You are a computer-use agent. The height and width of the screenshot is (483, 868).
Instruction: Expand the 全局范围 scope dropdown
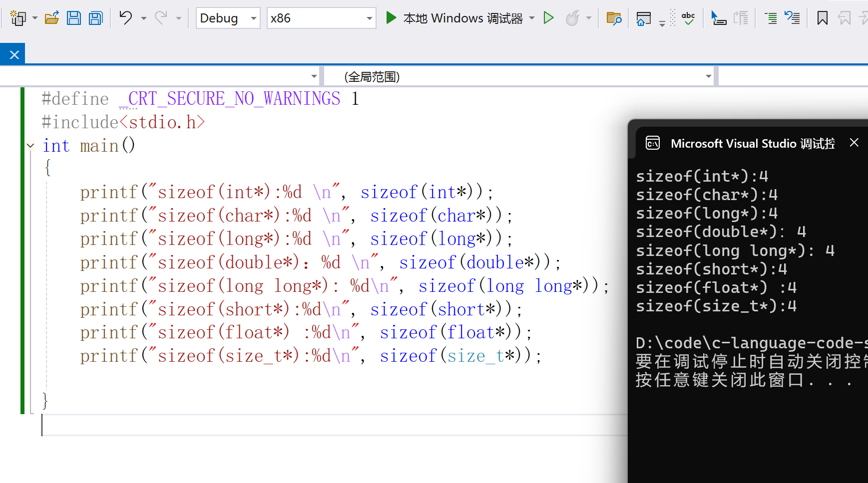(708, 76)
